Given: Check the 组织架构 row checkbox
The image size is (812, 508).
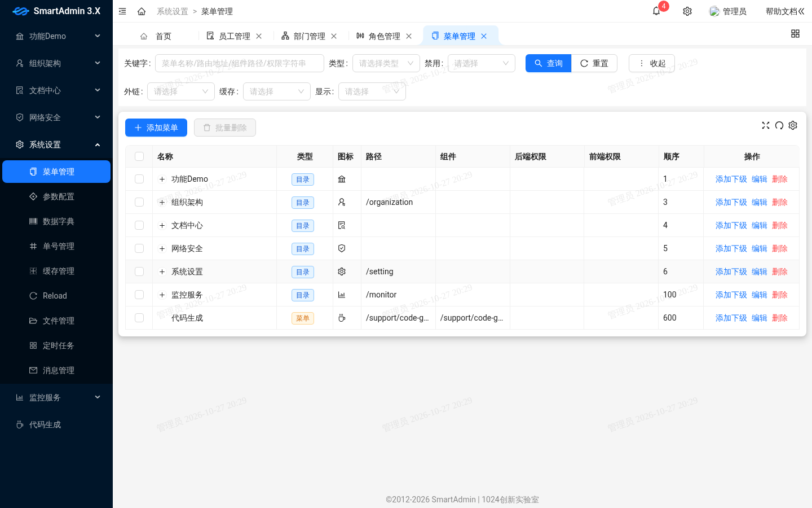Looking at the screenshot, I should pos(139,202).
